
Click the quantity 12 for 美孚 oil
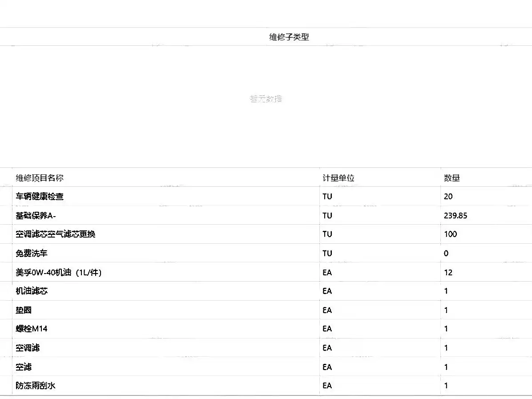(x=448, y=272)
